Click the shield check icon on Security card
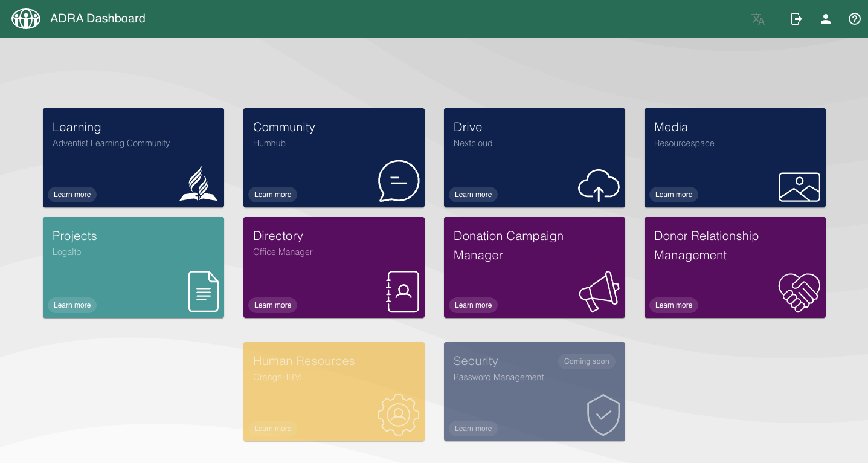Viewport: 868px width, 463px height. [604, 415]
